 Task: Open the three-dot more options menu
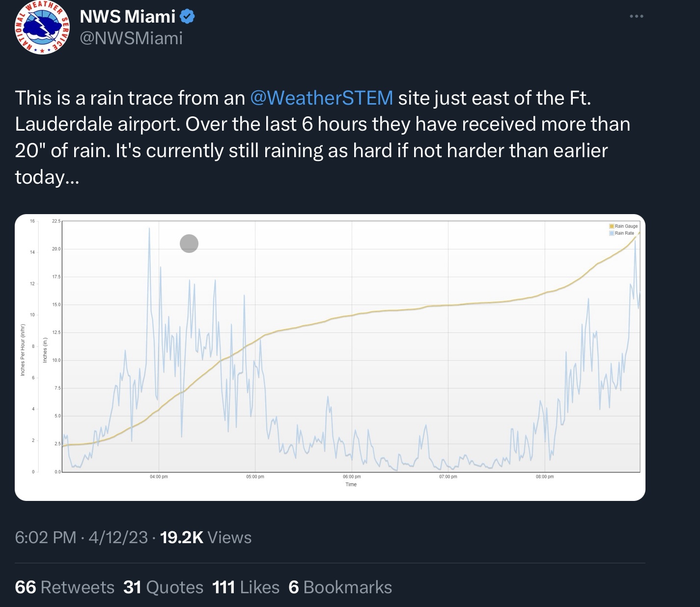click(x=636, y=17)
